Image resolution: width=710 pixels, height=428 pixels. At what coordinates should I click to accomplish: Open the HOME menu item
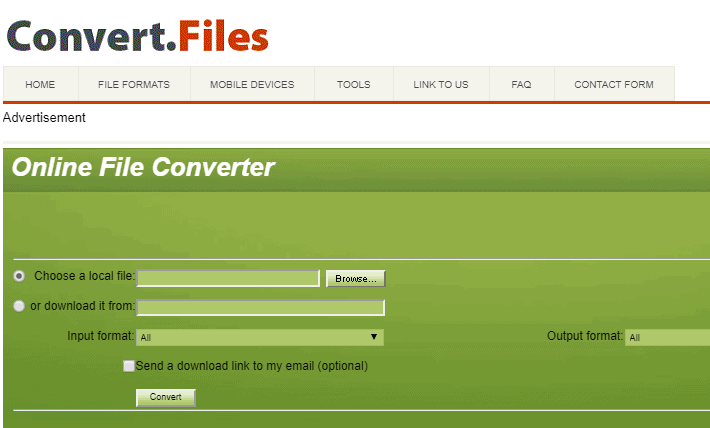(40, 84)
